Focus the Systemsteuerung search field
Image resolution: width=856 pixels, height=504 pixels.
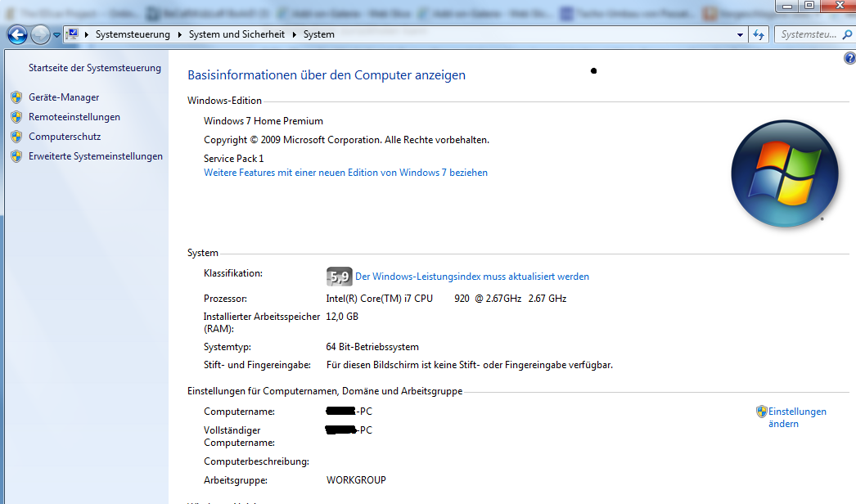coord(808,34)
